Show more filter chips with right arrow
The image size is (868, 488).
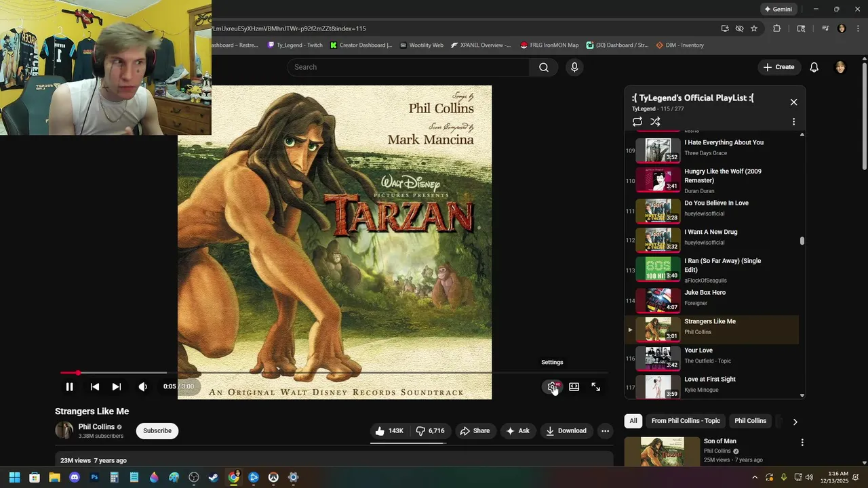pos(795,422)
